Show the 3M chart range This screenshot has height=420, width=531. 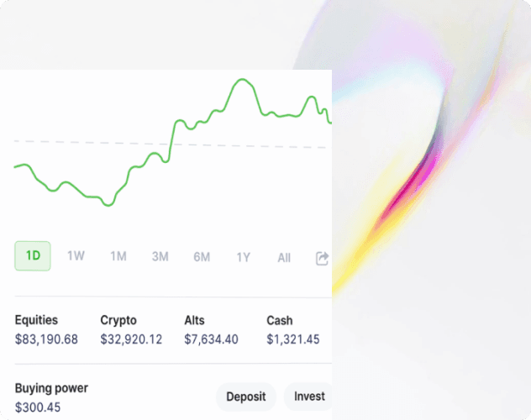[x=160, y=257]
